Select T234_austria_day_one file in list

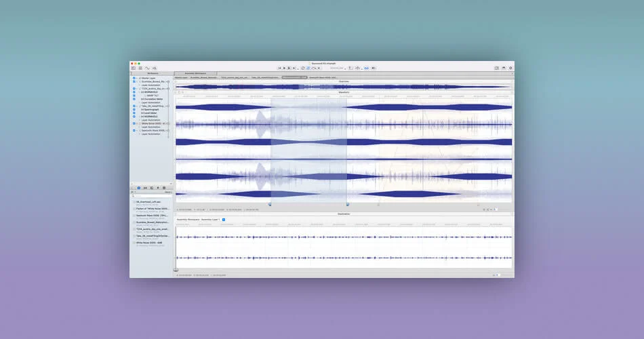[x=152, y=229]
